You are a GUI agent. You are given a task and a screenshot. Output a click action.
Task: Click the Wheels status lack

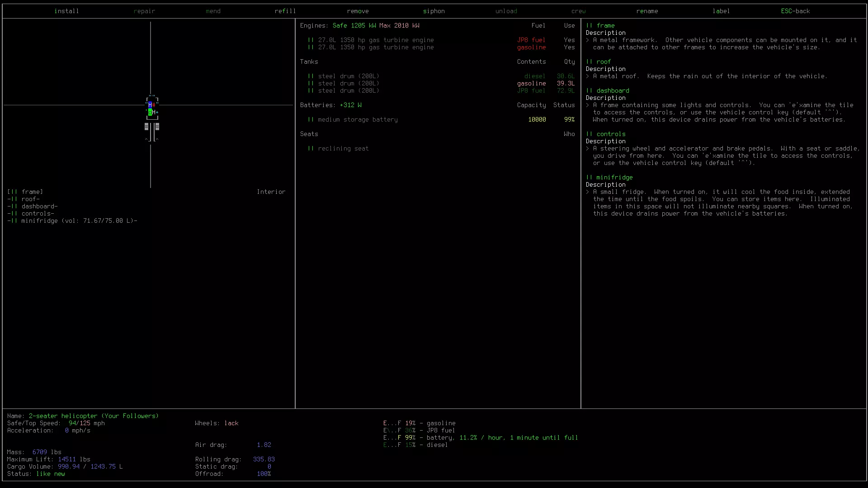pyautogui.click(x=231, y=423)
